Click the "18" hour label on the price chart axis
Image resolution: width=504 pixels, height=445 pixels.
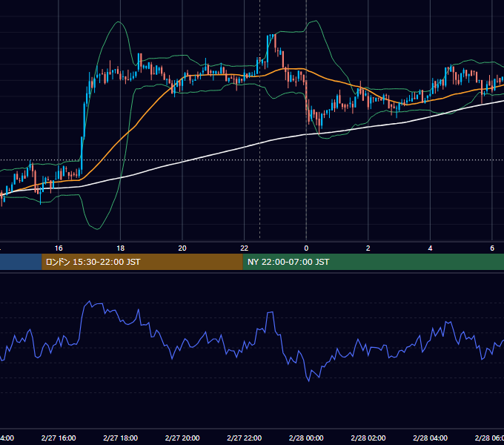coord(121,248)
